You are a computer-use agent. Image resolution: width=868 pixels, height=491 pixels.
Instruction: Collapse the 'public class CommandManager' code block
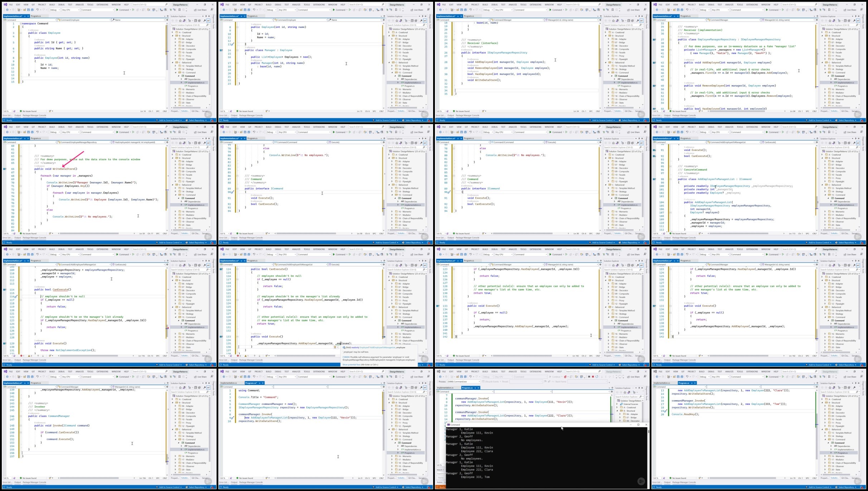click(21, 416)
